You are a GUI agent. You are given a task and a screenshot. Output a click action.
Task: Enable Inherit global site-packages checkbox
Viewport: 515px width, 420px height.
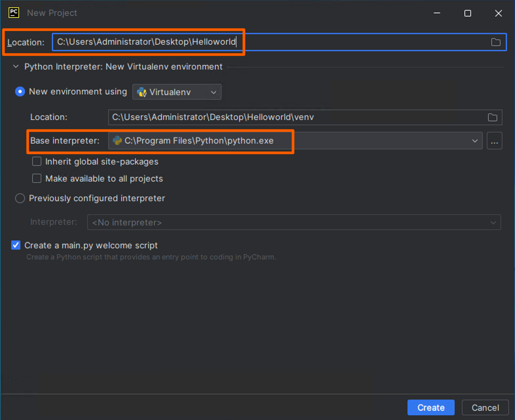click(37, 162)
